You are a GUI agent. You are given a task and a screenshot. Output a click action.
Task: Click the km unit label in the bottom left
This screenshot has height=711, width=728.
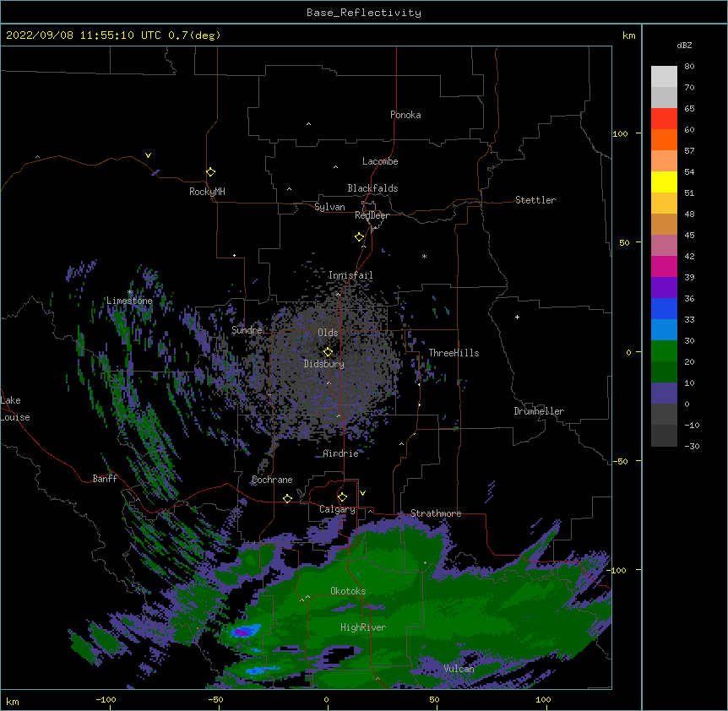(13, 701)
